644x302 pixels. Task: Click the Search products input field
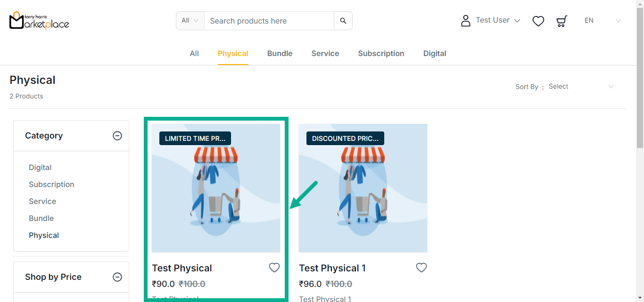(269, 21)
